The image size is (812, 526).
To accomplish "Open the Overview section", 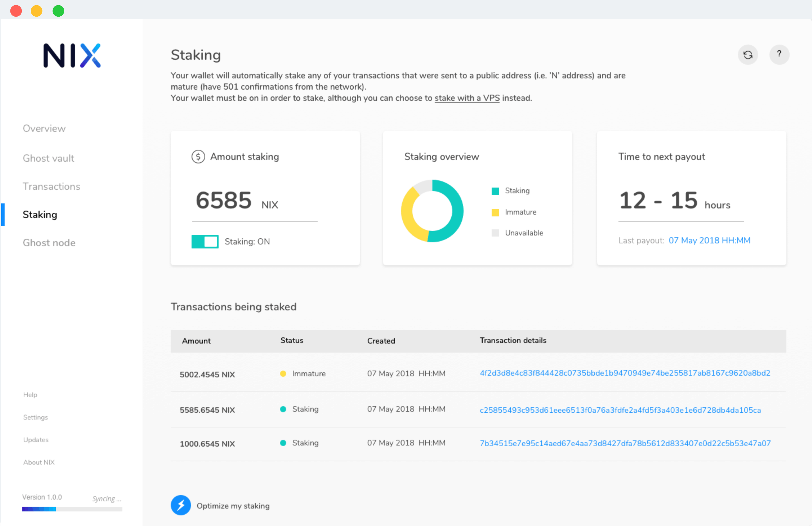I will coord(44,128).
